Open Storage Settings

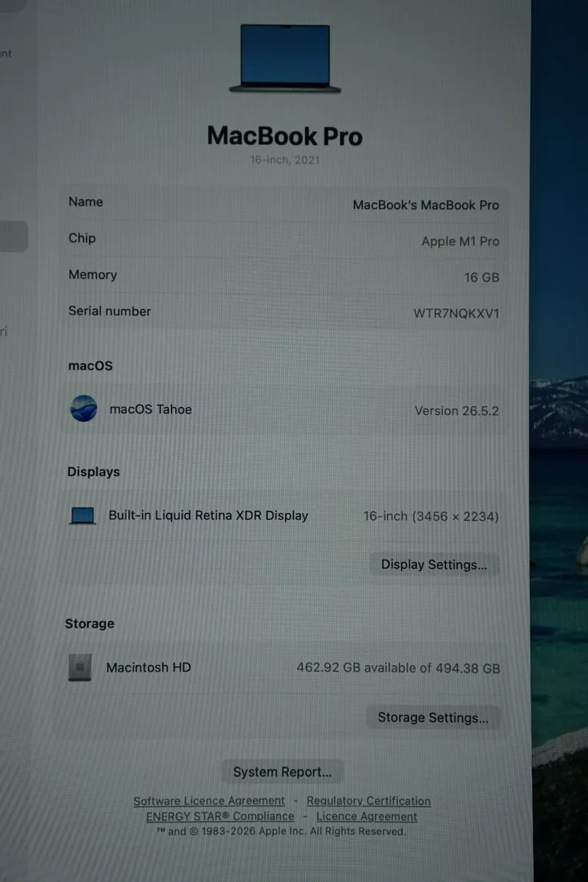tap(433, 717)
